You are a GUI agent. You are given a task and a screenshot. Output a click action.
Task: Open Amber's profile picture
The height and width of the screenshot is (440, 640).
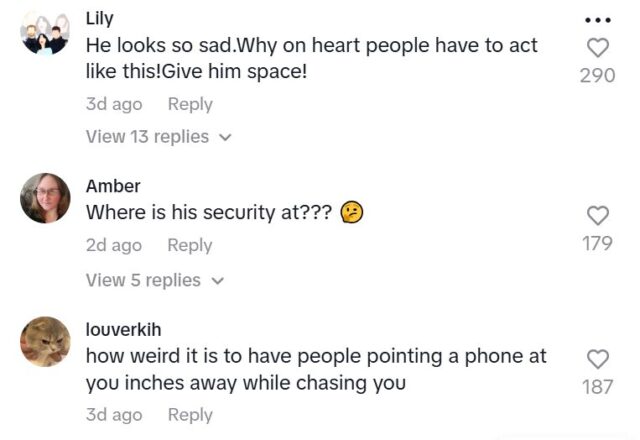[45, 198]
